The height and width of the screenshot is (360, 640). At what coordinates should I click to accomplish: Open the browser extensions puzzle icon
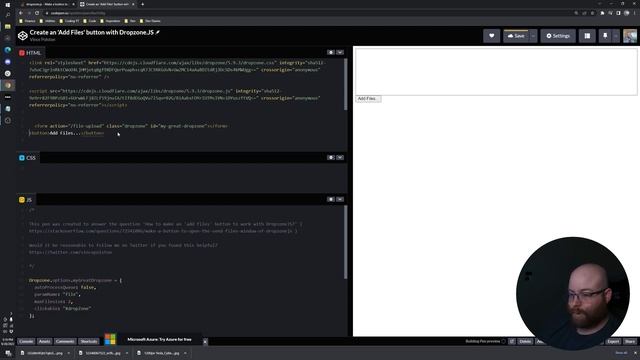[x=602, y=13]
